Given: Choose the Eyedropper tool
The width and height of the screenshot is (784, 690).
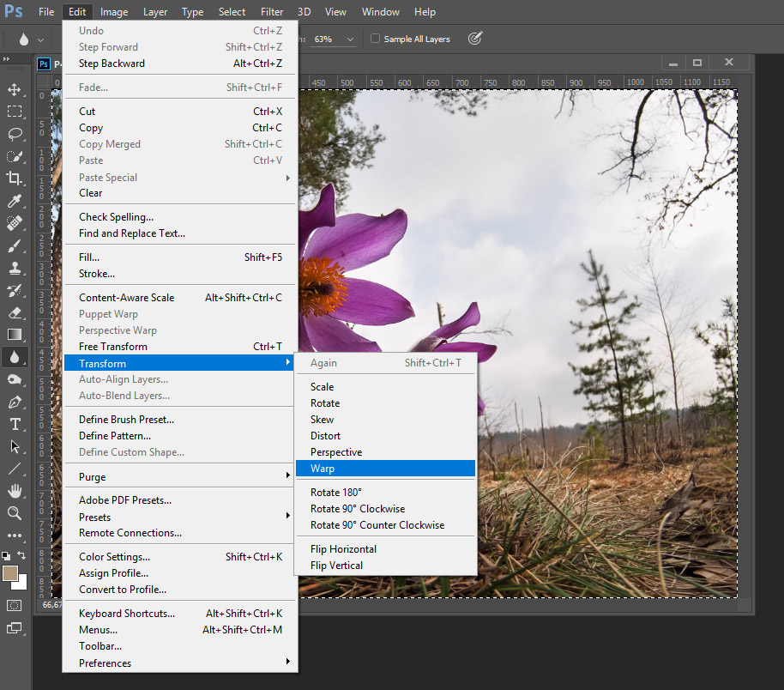Looking at the screenshot, I should tap(15, 201).
